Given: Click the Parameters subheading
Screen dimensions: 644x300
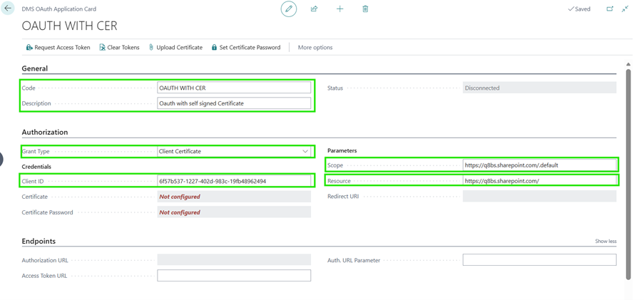Looking at the screenshot, I should coord(342,150).
